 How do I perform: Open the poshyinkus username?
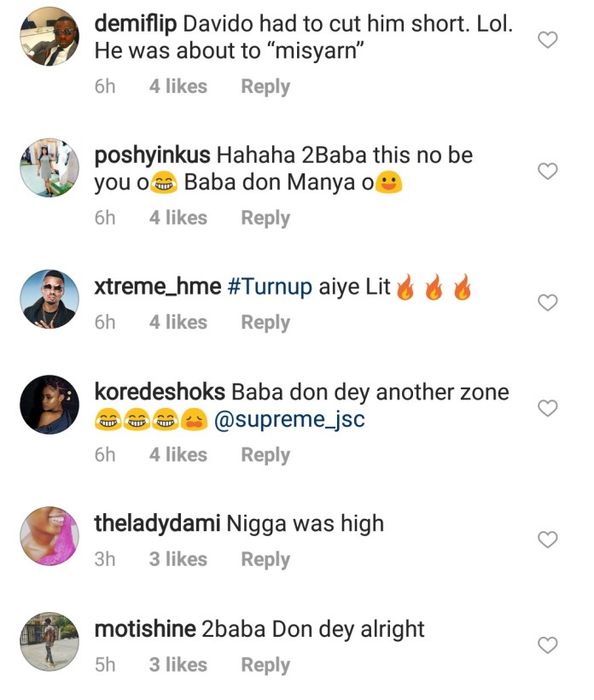pos(154,156)
